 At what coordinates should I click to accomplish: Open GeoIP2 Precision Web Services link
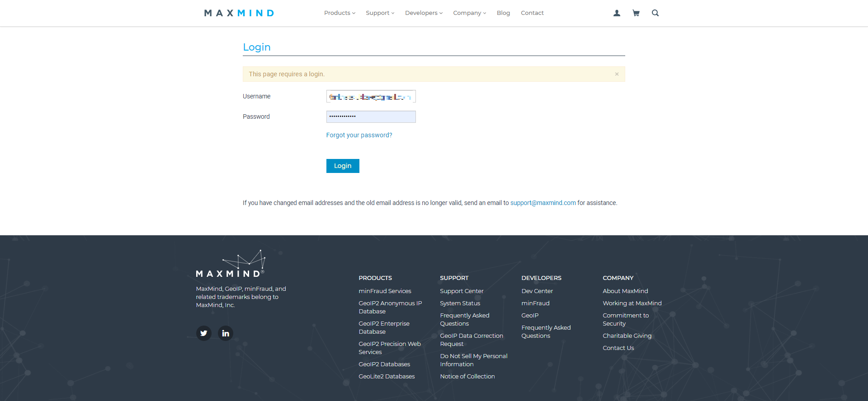(x=390, y=348)
